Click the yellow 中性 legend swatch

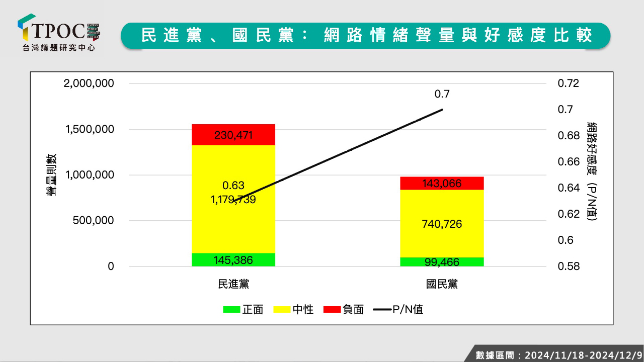tap(282, 310)
